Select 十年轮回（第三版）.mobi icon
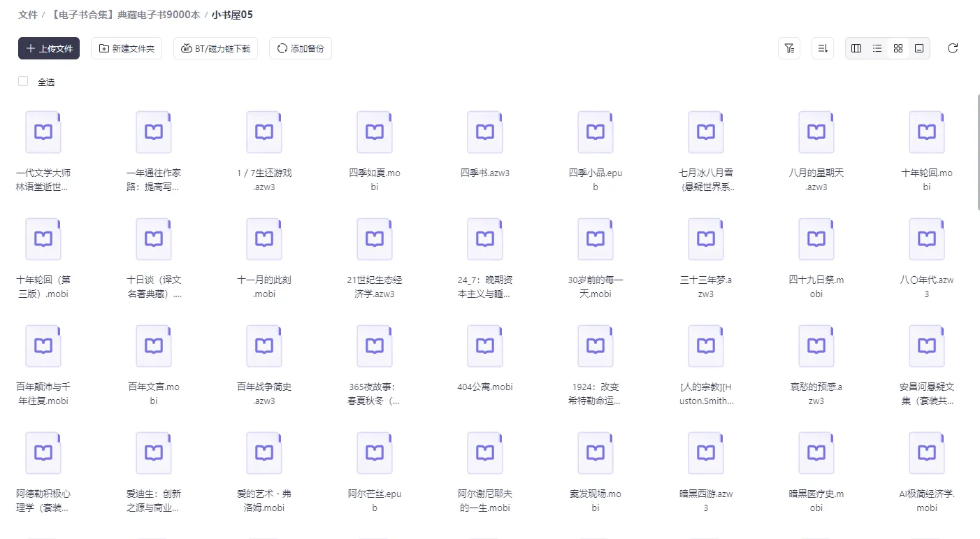 43,239
